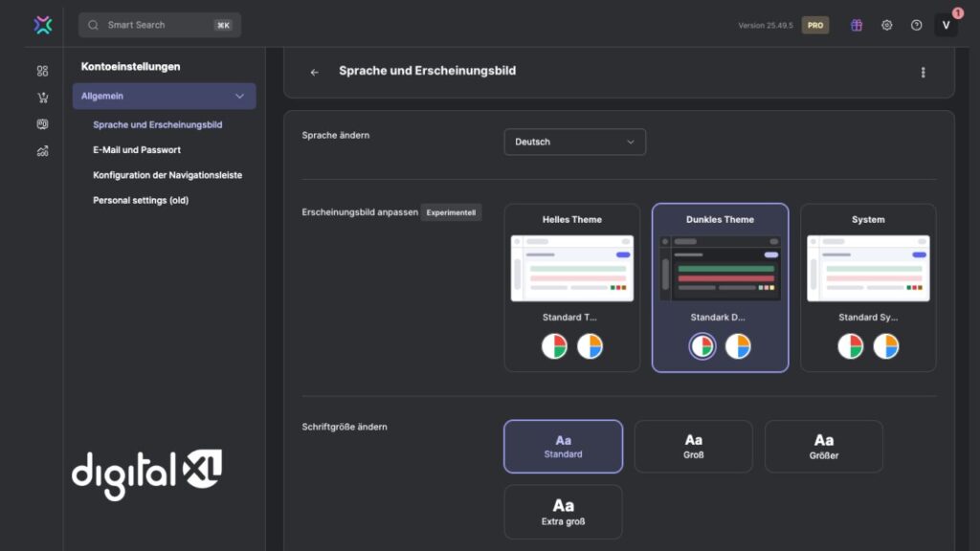The image size is (980, 551).
Task: Open the user avatar V menu
Action: point(946,25)
